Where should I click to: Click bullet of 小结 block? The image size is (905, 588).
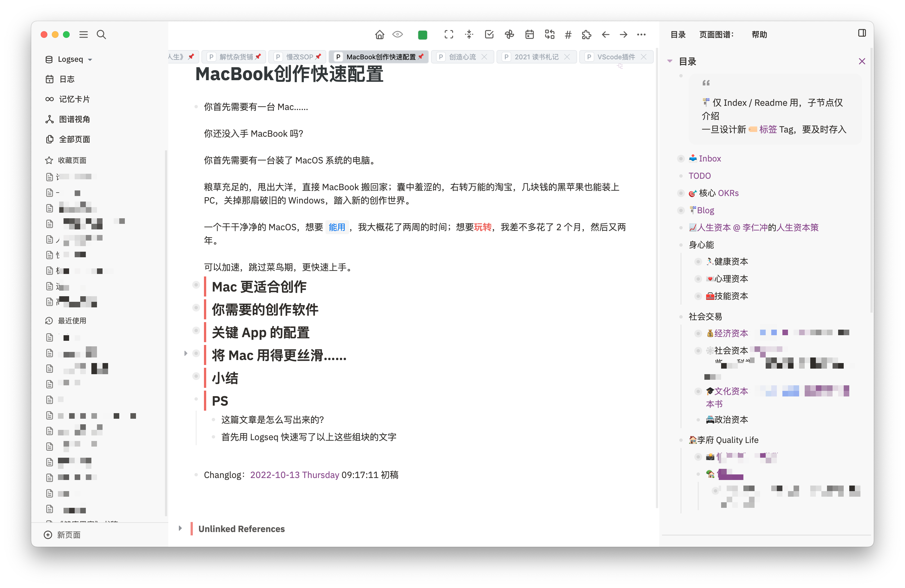pyautogui.click(x=196, y=376)
